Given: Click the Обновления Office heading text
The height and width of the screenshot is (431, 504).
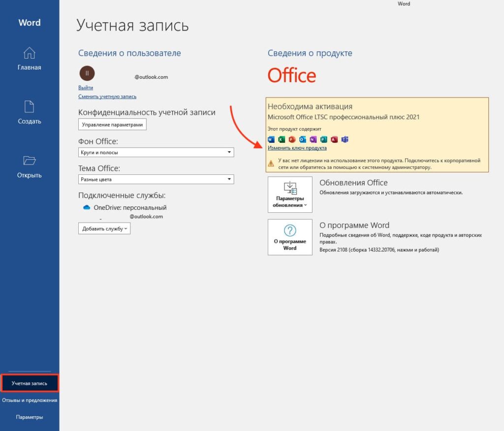Looking at the screenshot, I should (353, 183).
